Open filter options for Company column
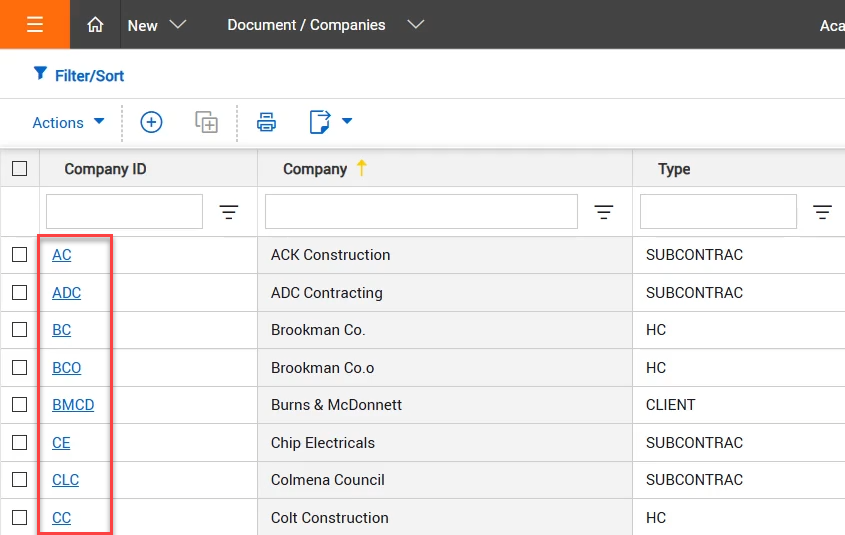Image resolution: width=845 pixels, height=535 pixels. pyautogui.click(x=604, y=212)
